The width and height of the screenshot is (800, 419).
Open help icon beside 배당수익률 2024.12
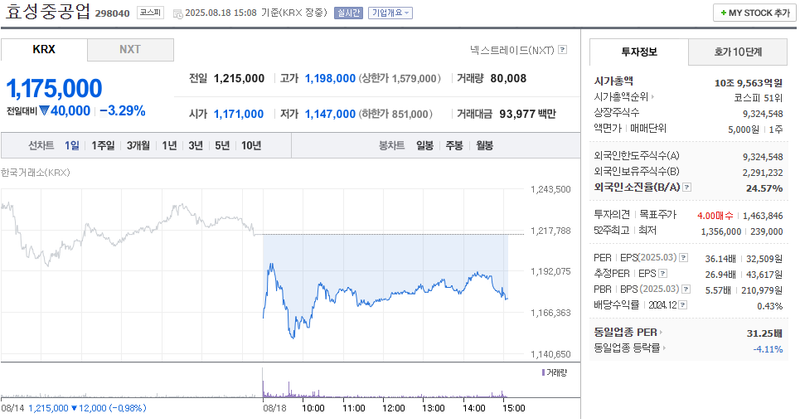pyautogui.click(x=683, y=305)
